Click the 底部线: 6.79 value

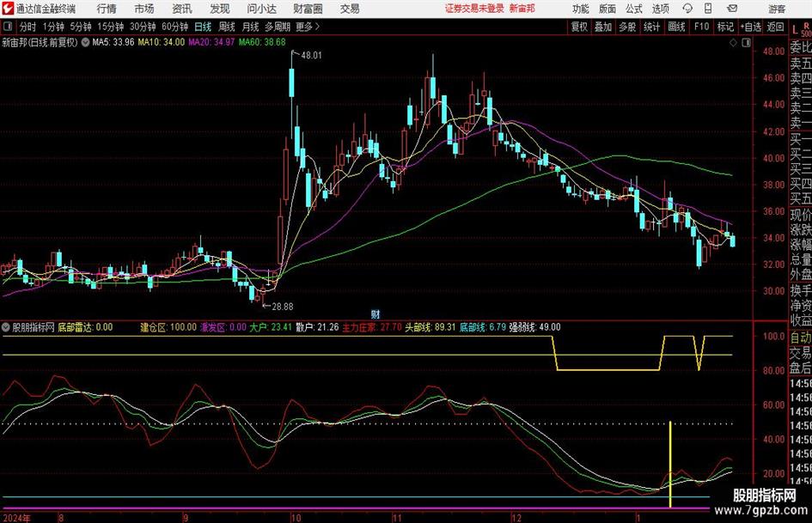pos(483,327)
